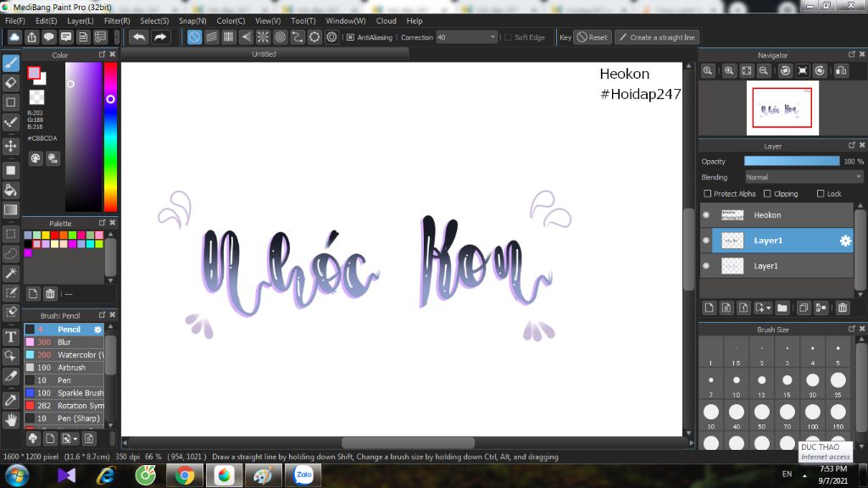Flip canvas icon in Navigator
868x488 pixels.
(841, 71)
